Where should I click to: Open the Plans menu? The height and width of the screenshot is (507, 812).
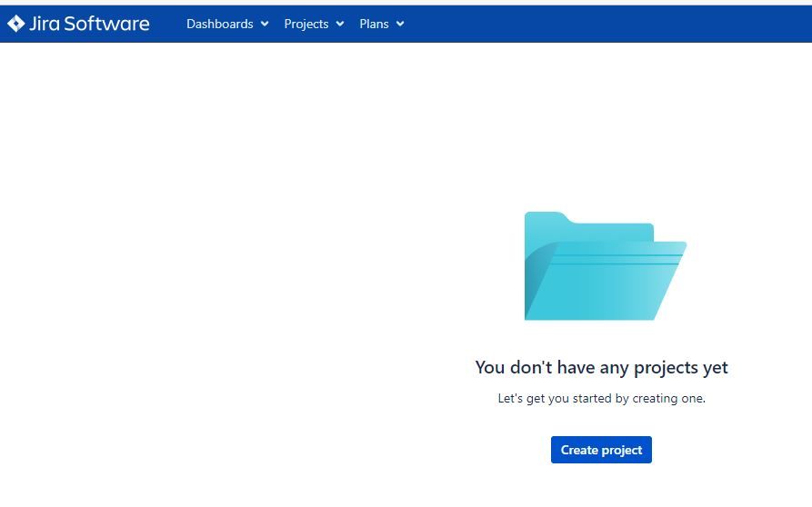382,24
